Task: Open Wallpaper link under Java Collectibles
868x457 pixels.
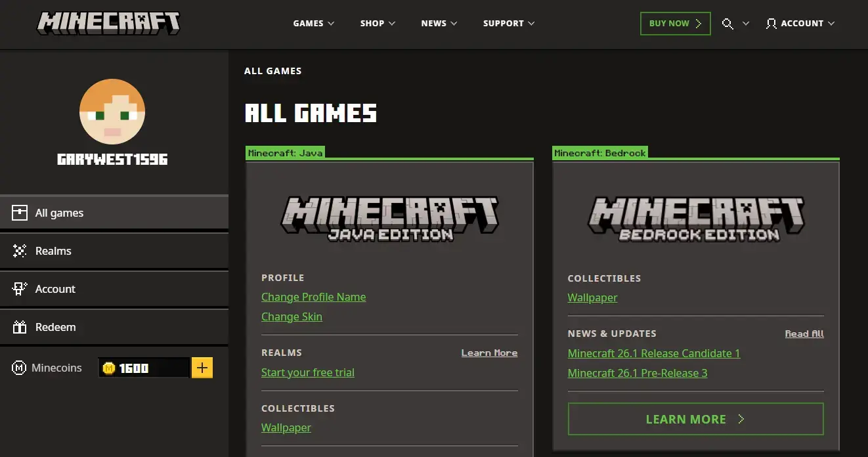Action: point(286,427)
